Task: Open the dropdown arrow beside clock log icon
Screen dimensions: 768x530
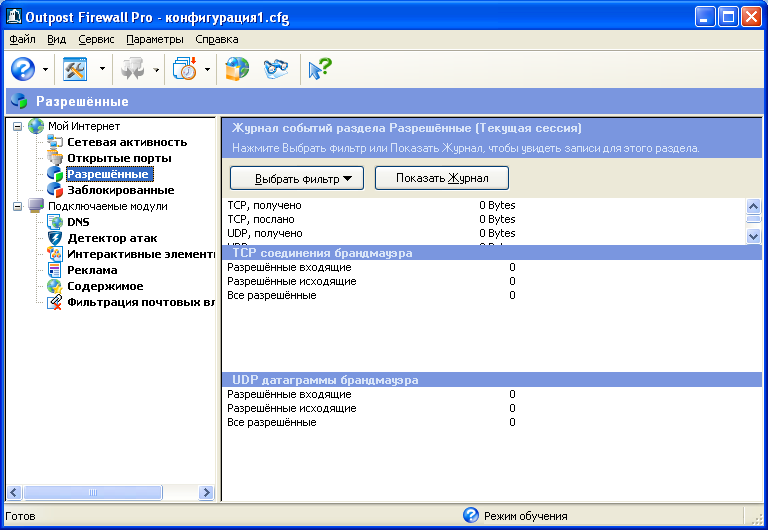Action: click(207, 70)
